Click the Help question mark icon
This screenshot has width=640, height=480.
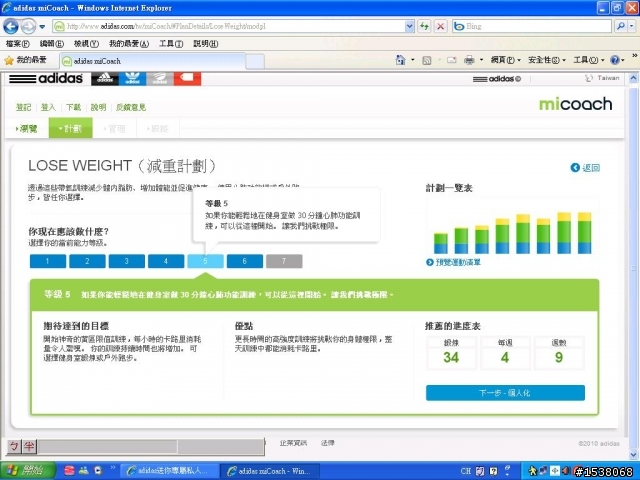coord(615,60)
